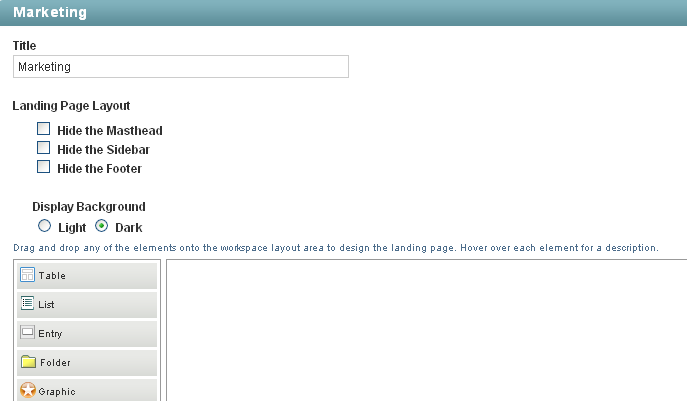Click the Folder element label
687x401 pixels.
55,363
